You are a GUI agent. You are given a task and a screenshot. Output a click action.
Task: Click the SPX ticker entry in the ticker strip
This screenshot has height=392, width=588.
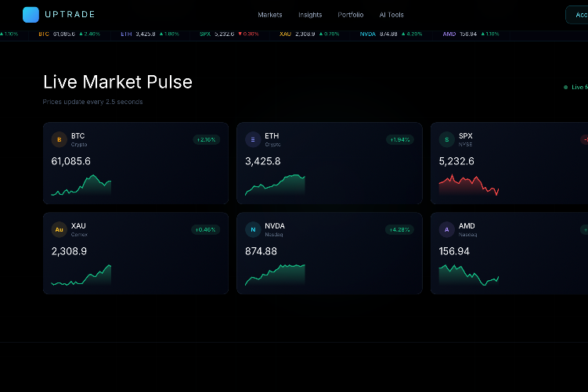point(229,34)
